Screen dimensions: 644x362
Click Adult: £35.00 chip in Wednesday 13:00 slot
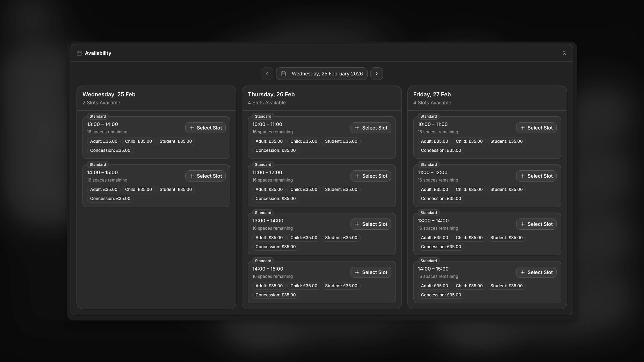tap(104, 141)
